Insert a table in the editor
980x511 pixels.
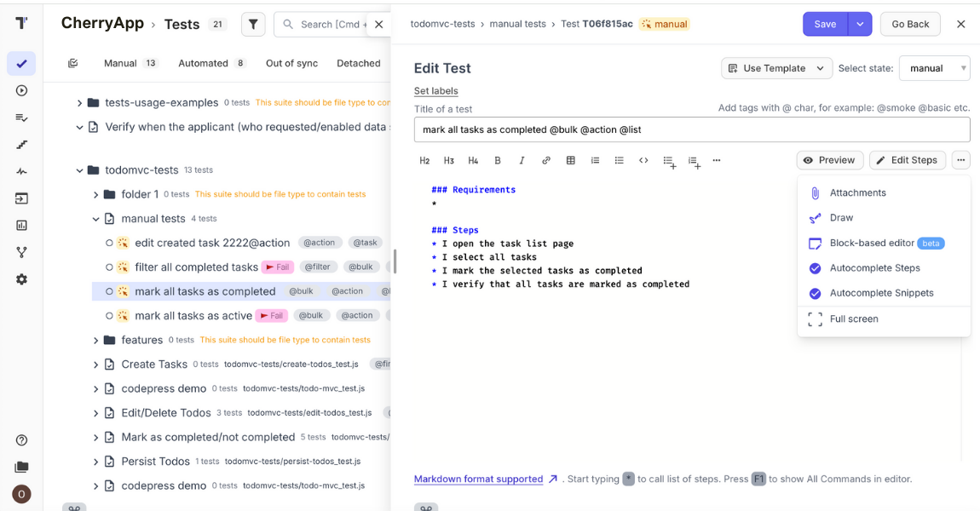pos(571,160)
